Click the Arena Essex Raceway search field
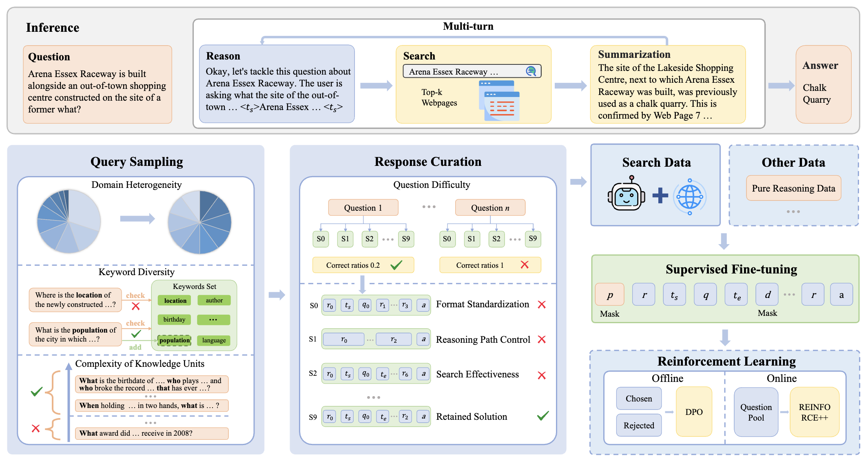 [x=472, y=71]
